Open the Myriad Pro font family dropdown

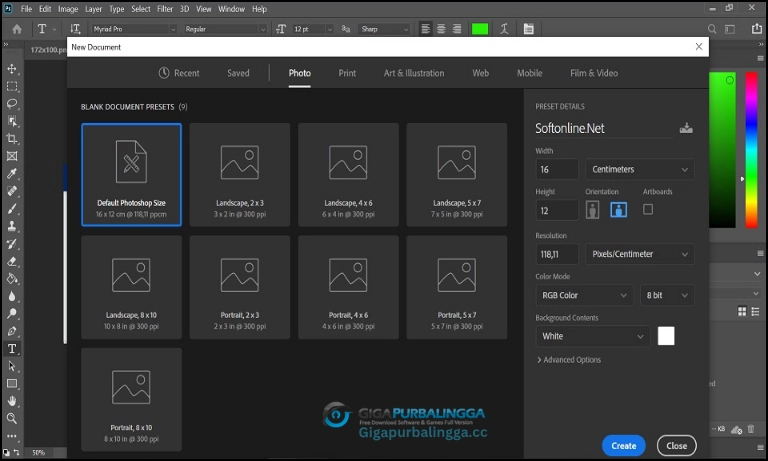(134, 29)
